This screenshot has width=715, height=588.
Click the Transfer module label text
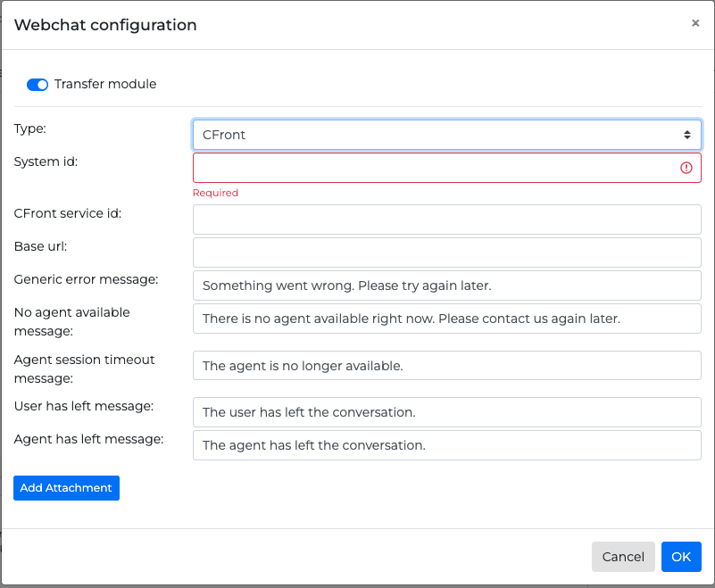pyautogui.click(x=105, y=84)
